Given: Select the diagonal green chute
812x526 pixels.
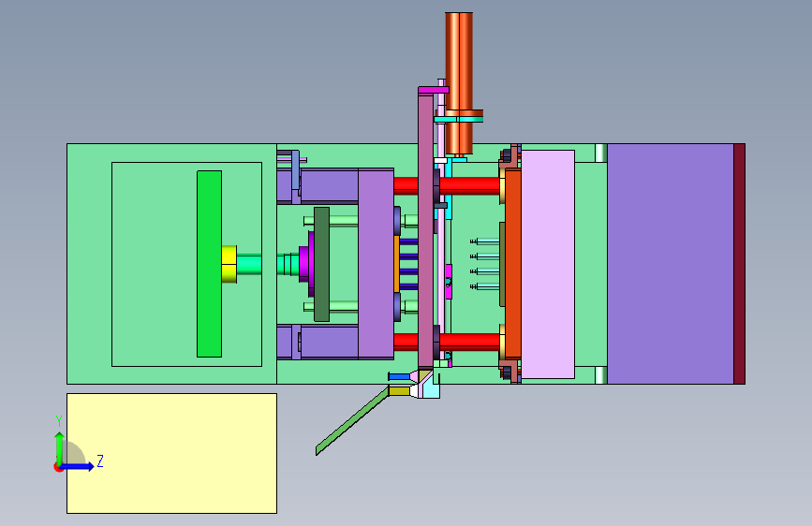Looking at the screenshot, I should pyautogui.click(x=352, y=421).
